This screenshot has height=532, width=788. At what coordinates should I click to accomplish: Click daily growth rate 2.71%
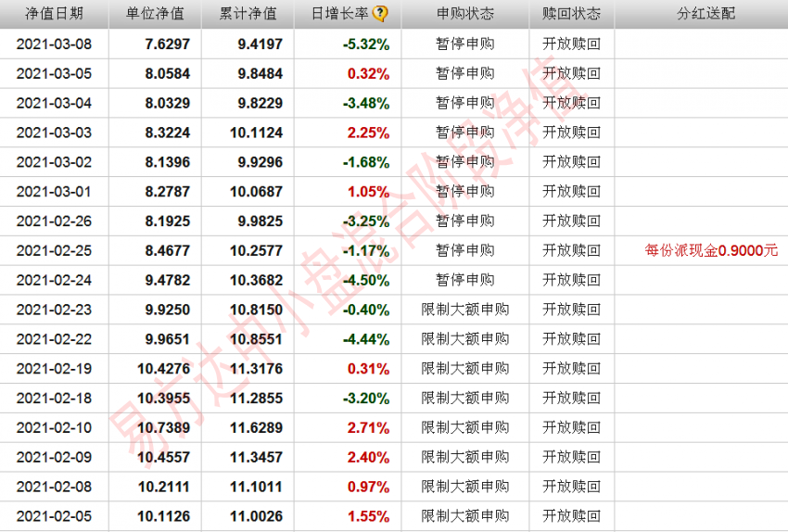tap(368, 427)
